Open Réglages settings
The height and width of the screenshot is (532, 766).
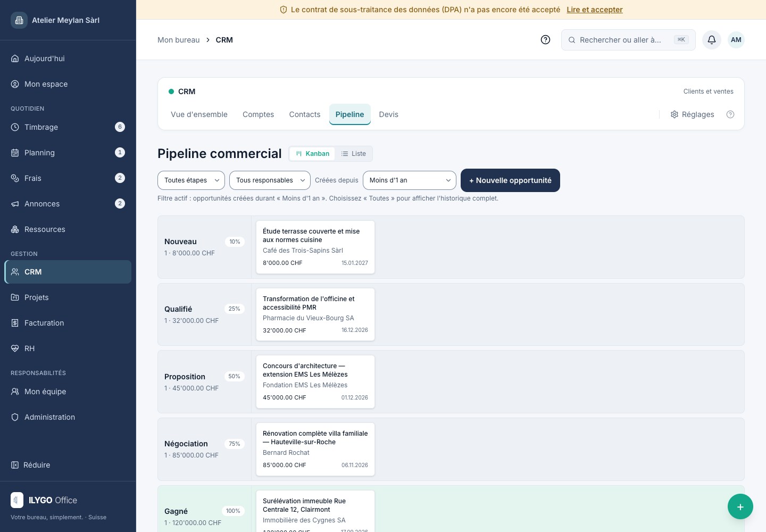[692, 114]
